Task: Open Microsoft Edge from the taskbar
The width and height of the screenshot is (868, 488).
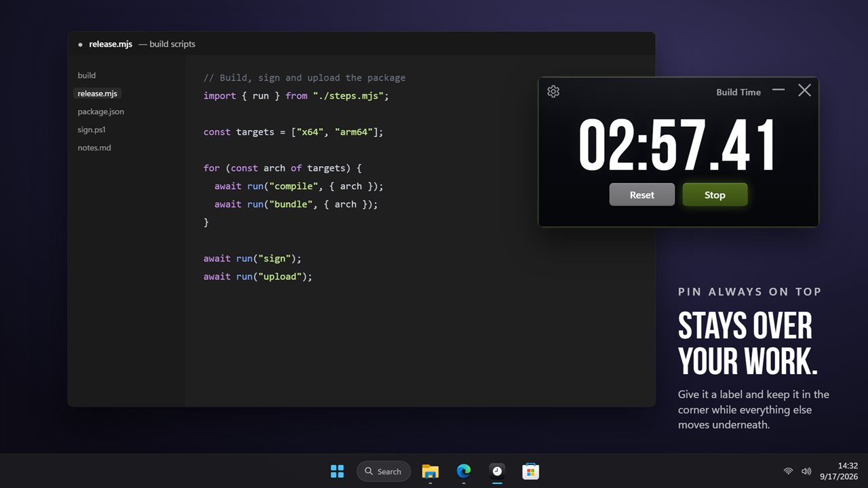Action: tap(464, 471)
